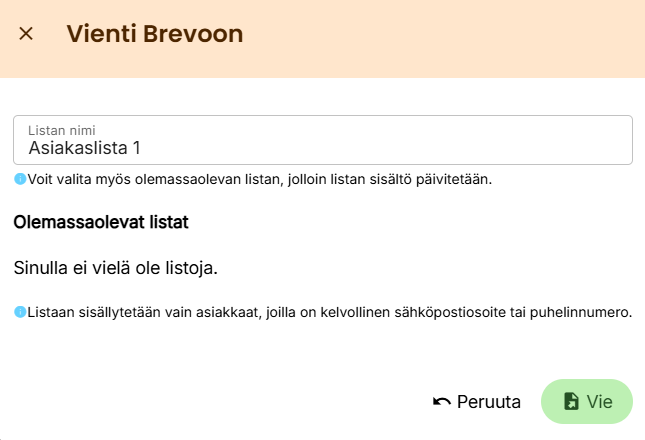Click info icon beside existing list hint
The height and width of the screenshot is (440, 645).
coord(19,180)
